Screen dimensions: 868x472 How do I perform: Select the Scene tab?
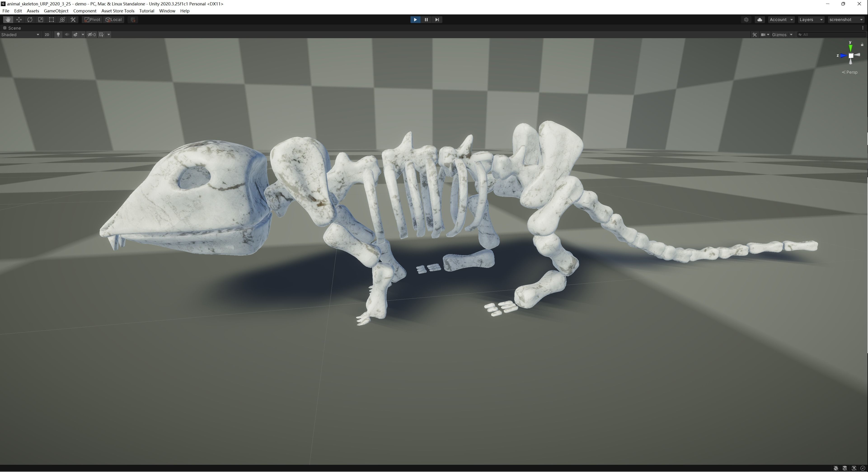12,28
